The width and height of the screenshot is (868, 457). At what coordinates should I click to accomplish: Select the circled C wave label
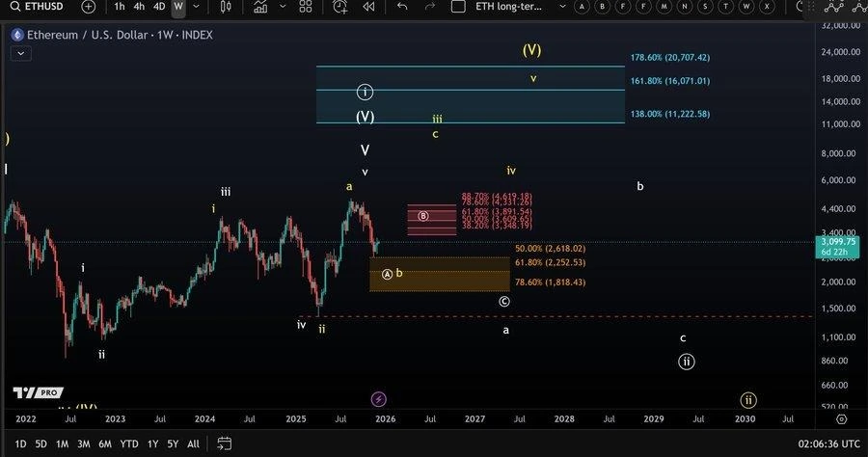click(x=503, y=302)
